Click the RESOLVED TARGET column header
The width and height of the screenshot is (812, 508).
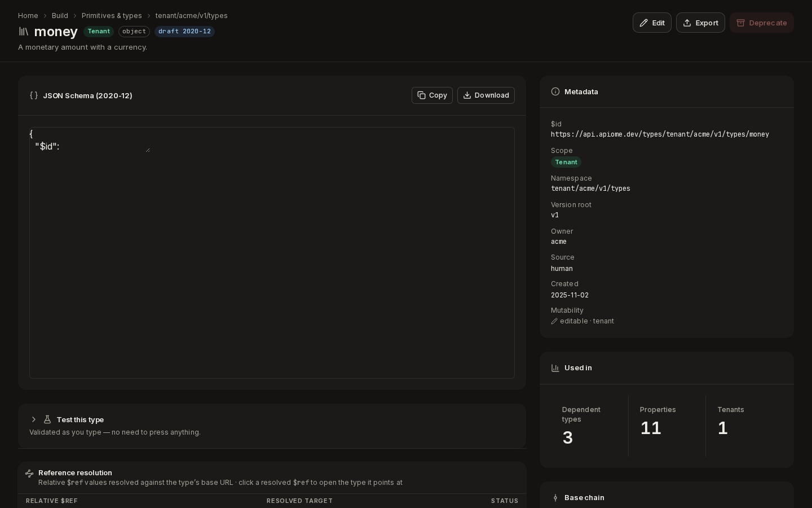299,501
